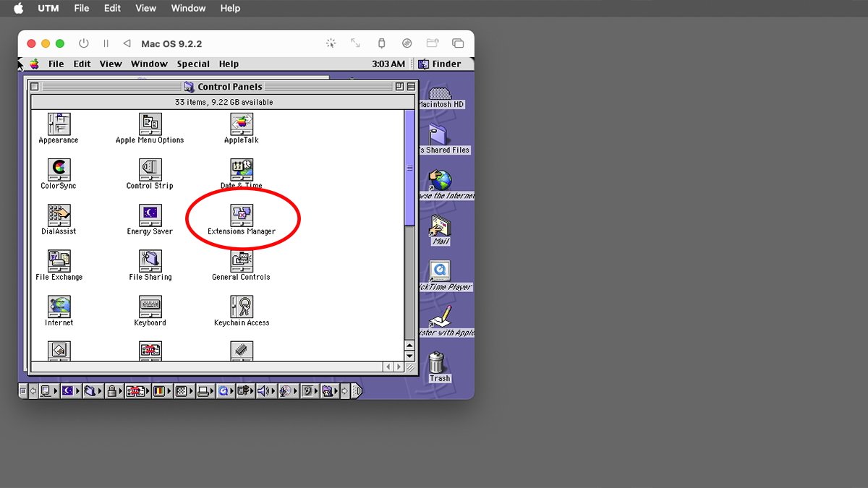Click the UTM capture cursor icon
868x488 pixels.
click(x=331, y=43)
